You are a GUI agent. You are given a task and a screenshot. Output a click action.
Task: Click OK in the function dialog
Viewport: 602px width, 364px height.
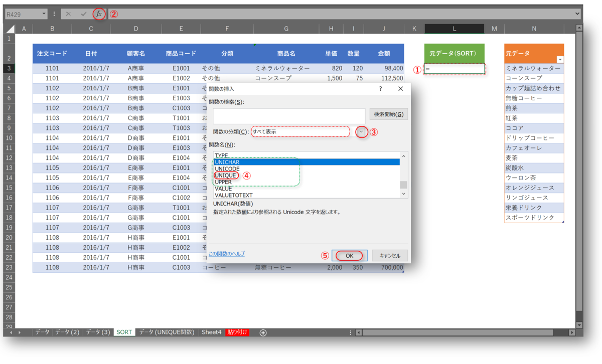(x=350, y=256)
